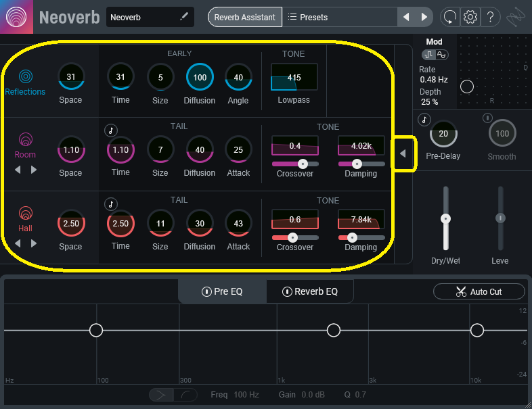
Task: Select the sine wave Mod shape
Action: [x=442, y=55]
